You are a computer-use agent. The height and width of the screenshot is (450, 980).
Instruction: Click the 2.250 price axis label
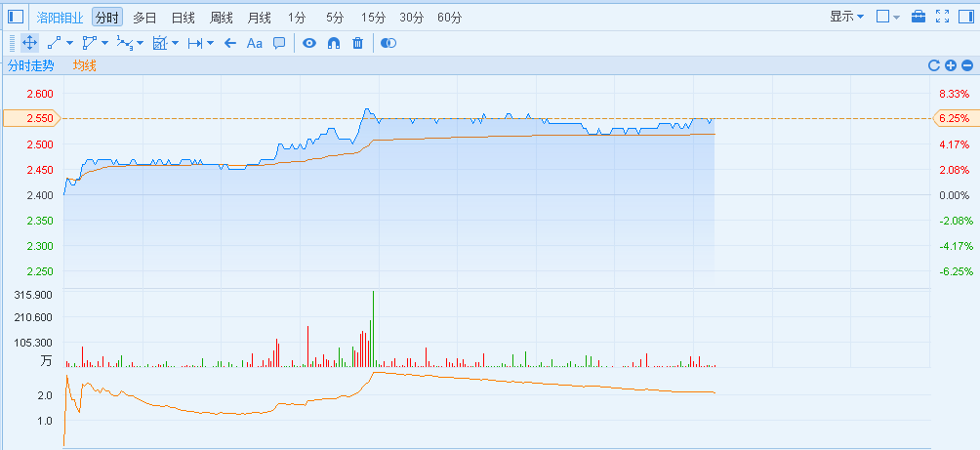[x=40, y=271]
